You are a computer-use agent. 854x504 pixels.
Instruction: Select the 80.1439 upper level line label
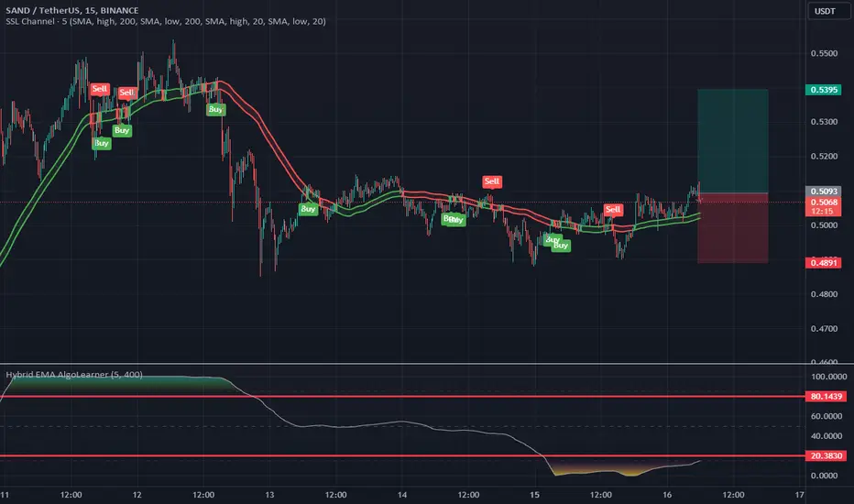tap(826, 397)
